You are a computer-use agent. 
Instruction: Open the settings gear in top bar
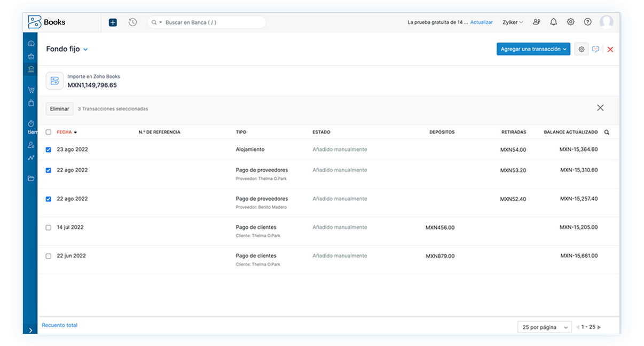click(570, 22)
